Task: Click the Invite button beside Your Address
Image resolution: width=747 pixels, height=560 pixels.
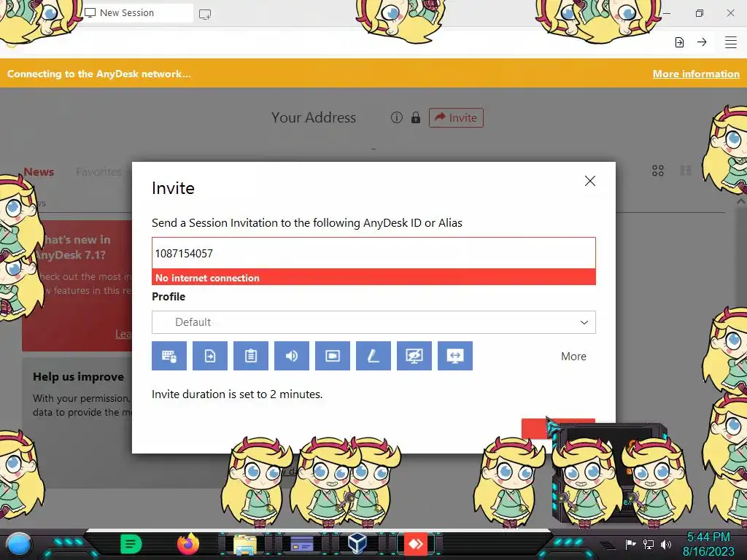Action: pos(456,117)
